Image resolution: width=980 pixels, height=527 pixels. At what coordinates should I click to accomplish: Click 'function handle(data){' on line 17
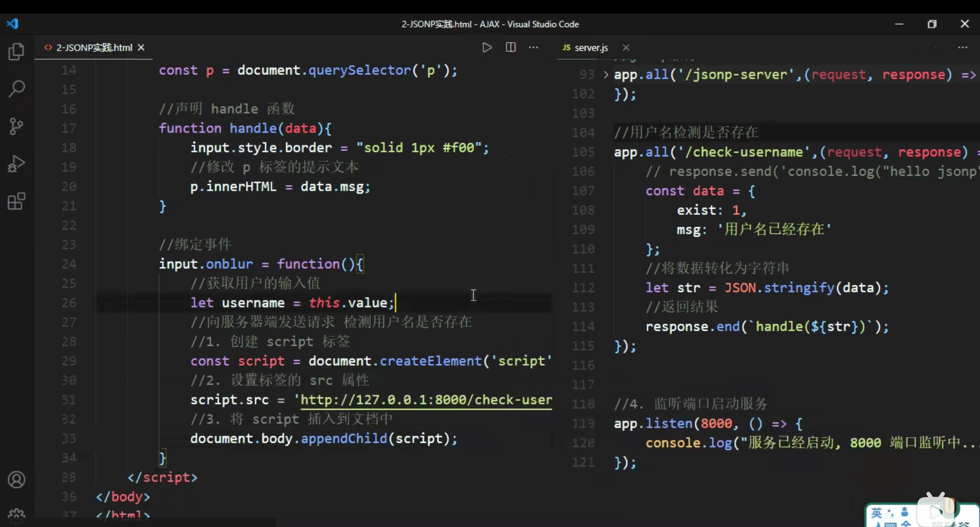coord(245,129)
